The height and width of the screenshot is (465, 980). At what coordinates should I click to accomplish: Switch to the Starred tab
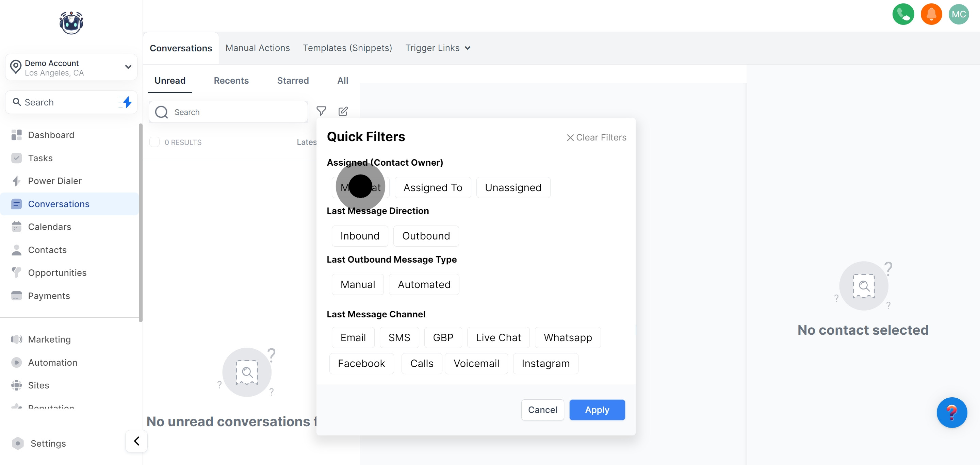[293, 81]
